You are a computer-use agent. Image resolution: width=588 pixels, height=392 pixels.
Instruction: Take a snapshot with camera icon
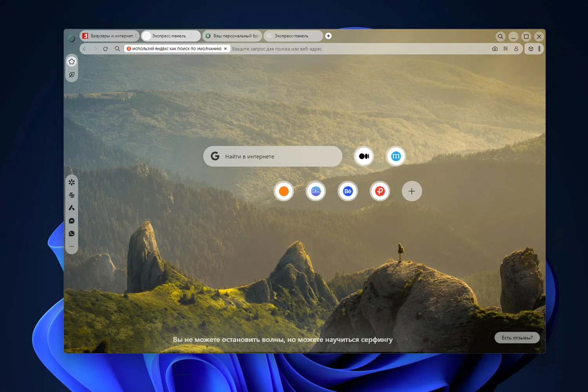(495, 49)
